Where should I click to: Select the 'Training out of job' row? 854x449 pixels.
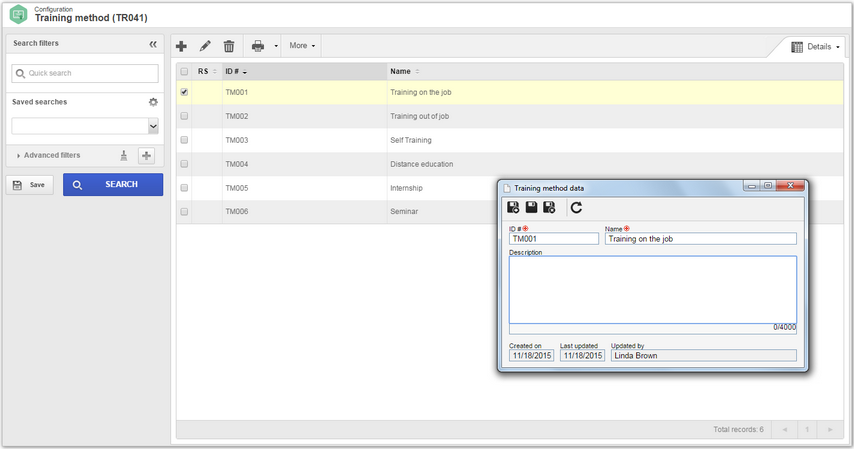coord(509,116)
